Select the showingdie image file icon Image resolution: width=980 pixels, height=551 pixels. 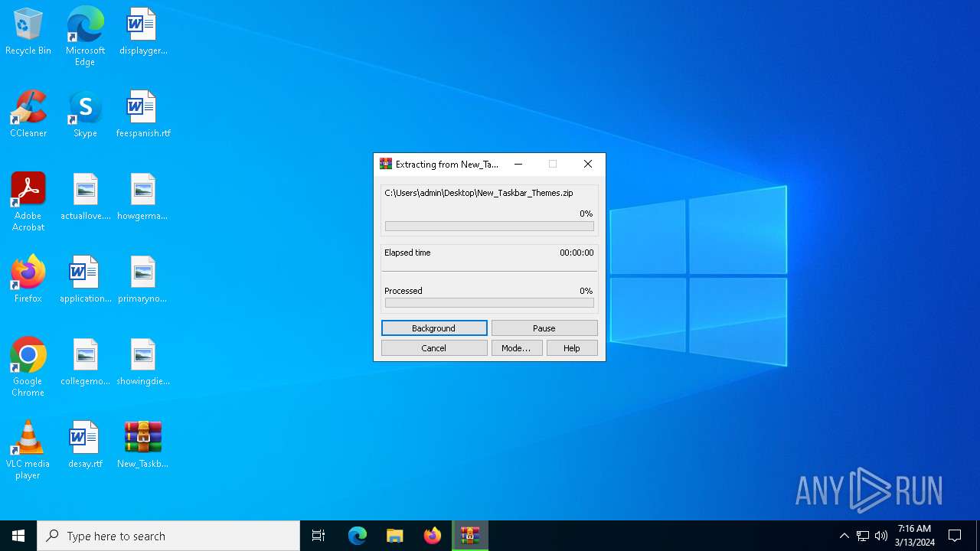[x=143, y=362]
